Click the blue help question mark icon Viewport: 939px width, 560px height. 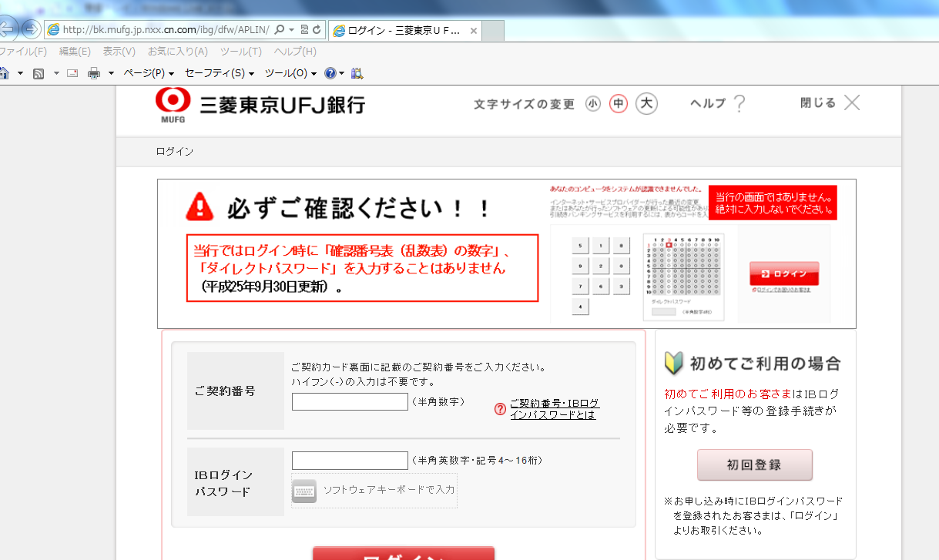click(x=330, y=73)
